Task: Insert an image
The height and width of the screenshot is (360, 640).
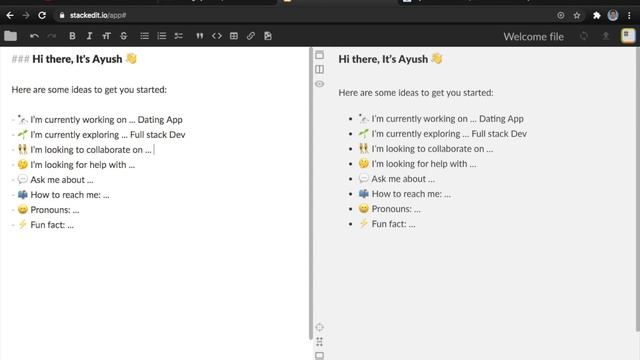Action: point(268,36)
